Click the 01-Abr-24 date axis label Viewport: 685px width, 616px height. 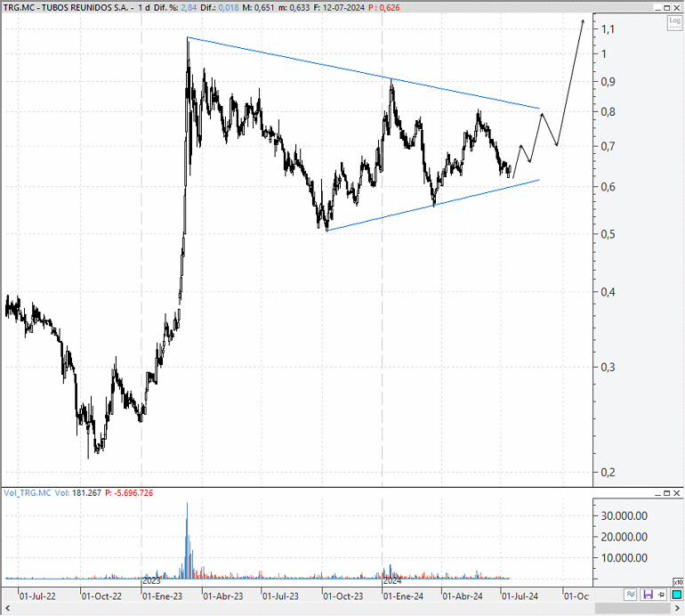(x=463, y=596)
